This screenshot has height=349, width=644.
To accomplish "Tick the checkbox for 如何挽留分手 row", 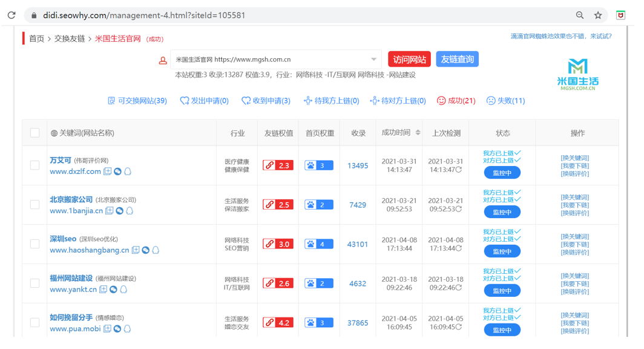I will pyautogui.click(x=35, y=323).
